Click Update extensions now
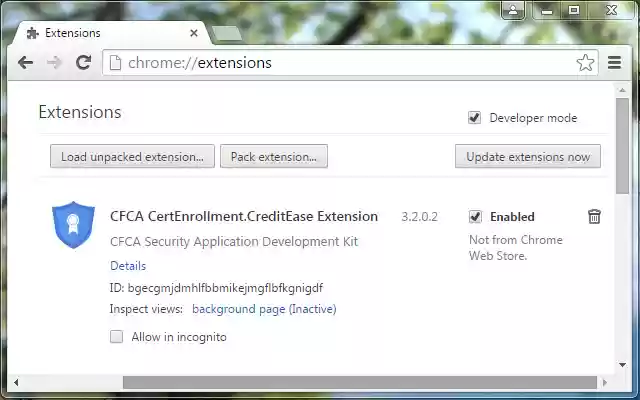 click(528, 156)
